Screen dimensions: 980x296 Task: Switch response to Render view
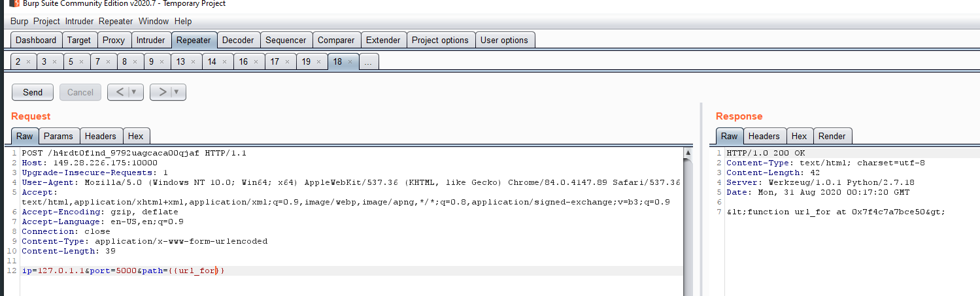[x=832, y=136]
